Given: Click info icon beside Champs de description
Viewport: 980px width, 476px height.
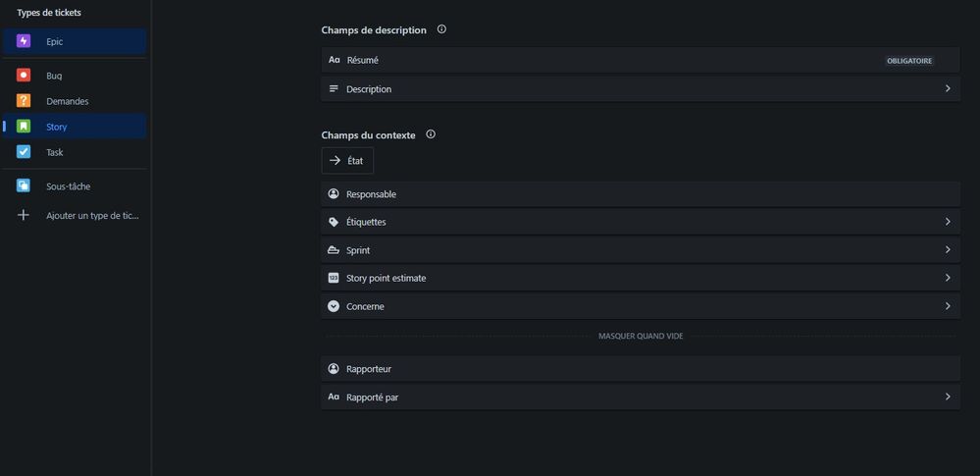Looking at the screenshot, I should (441, 29).
